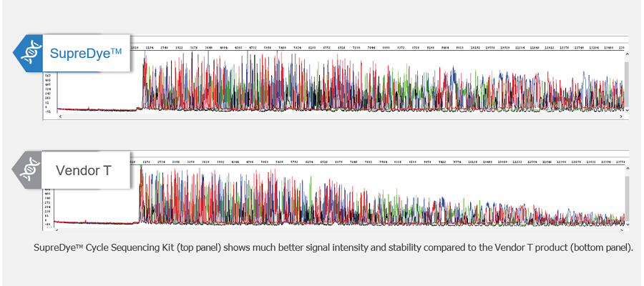This screenshot has width=644, height=286.
Task: Click up arrow of SupreDye vertical scrollbar
Action: (626, 54)
